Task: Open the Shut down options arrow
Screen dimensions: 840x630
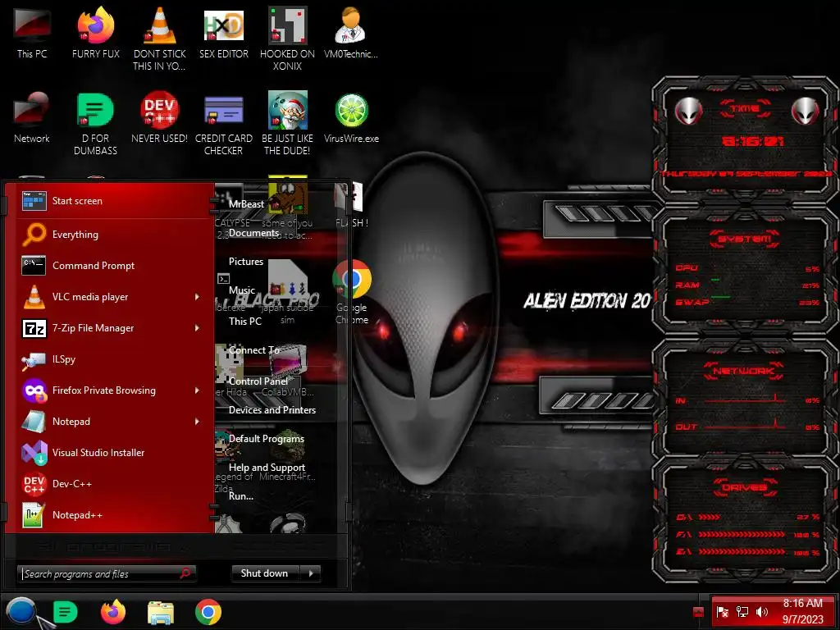Action: 311,573
